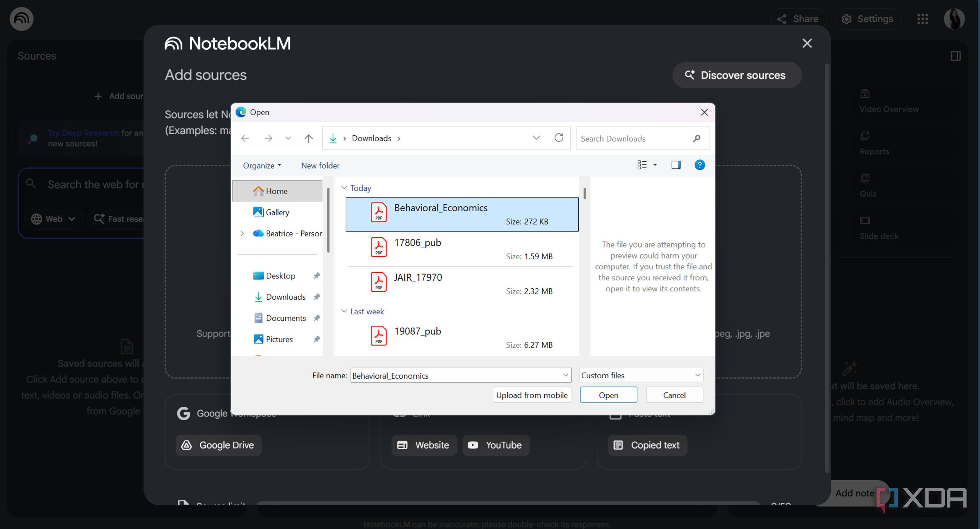Screen dimensions: 980x529
Task: Refresh the Downloads folder listing
Action: 558,138
